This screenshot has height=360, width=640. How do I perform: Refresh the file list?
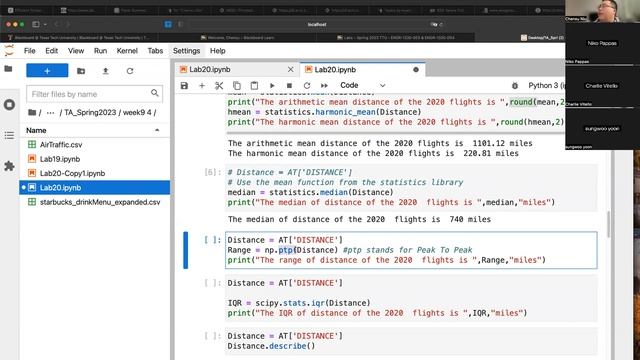click(x=130, y=71)
